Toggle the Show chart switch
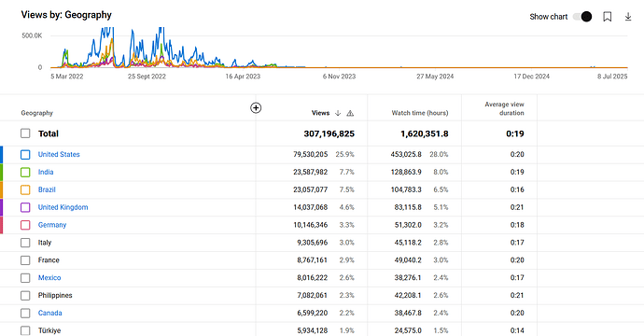Viewport: 644px width, 336px height. 582,17
